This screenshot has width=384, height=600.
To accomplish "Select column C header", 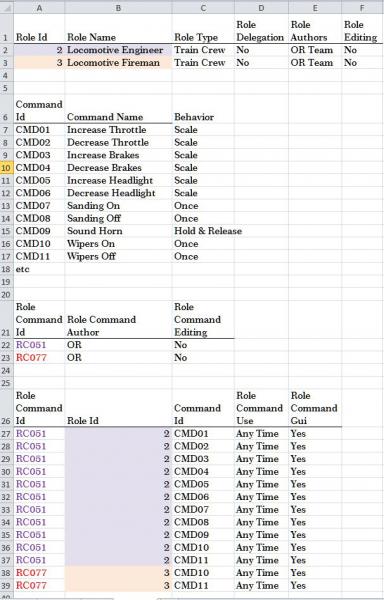I will coord(203,8).
